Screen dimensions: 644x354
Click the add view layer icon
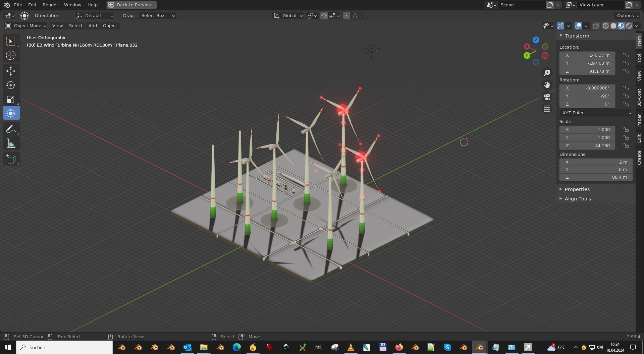(629, 5)
